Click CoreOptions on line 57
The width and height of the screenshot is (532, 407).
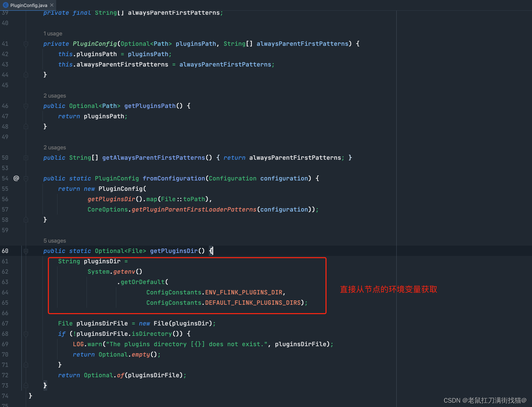(108, 210)
